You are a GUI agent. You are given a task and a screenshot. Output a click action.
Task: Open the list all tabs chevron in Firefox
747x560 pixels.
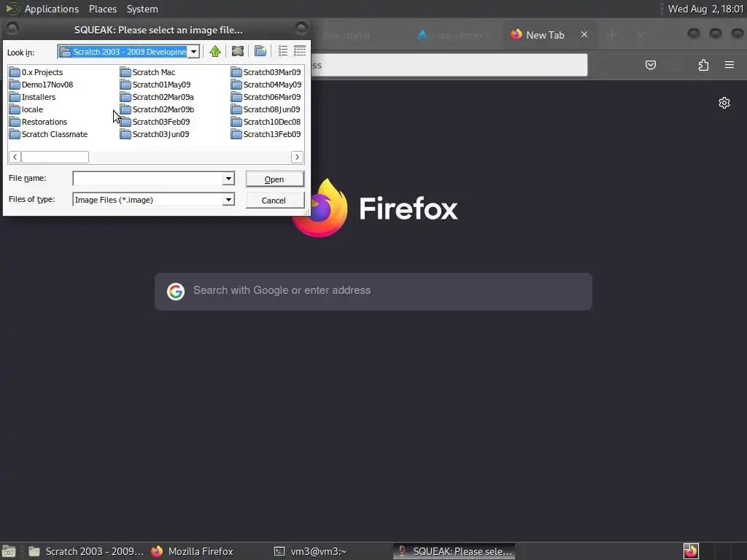click(640, 35)
